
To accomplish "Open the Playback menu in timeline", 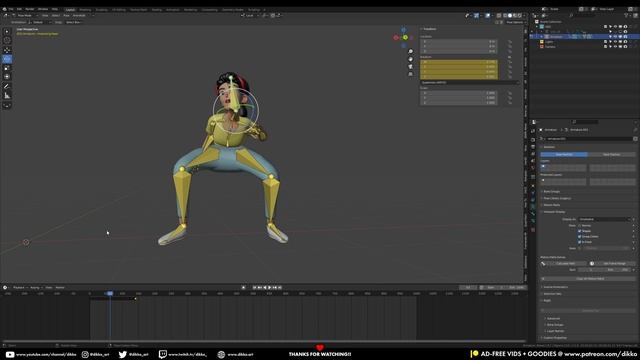I will 19,287.
